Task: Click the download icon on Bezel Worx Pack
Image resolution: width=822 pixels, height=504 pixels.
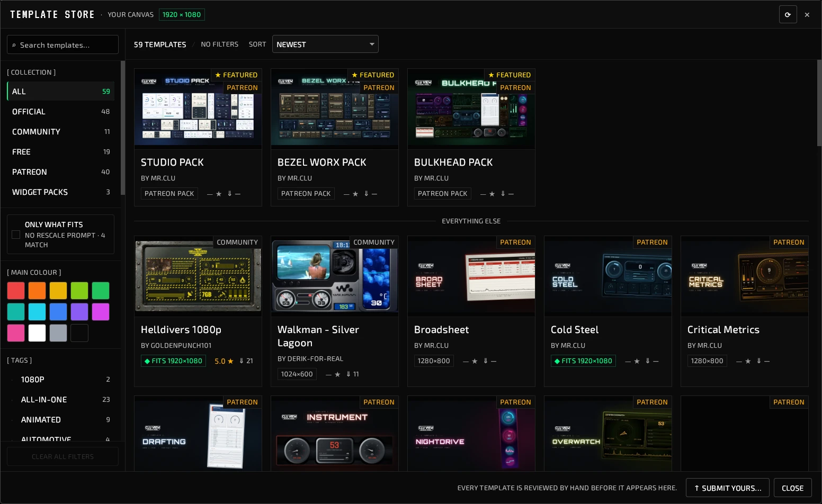Action: (367, 194)
